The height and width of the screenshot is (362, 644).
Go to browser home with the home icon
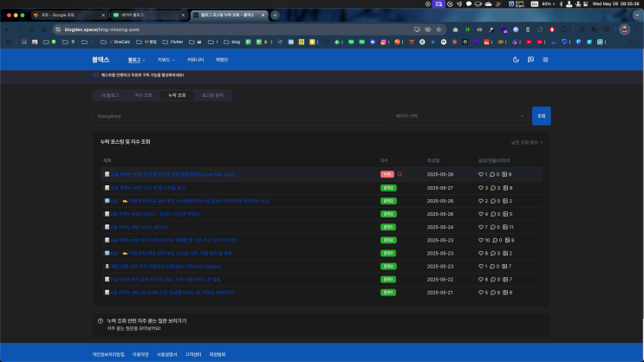(x=43, y=29)
